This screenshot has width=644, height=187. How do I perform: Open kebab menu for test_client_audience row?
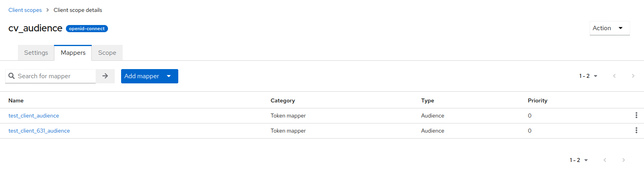coord(636,116)
